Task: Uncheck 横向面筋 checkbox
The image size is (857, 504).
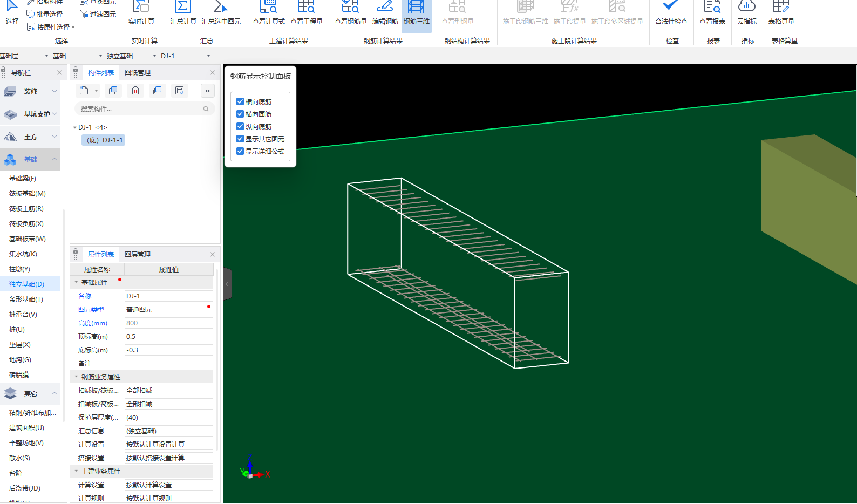Action: click(240, 114)
